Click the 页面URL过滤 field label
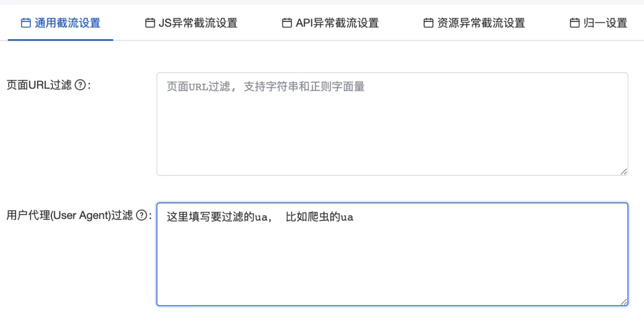Screen dimensions: 644x321 pyautogui.click(x=40, y=85)
